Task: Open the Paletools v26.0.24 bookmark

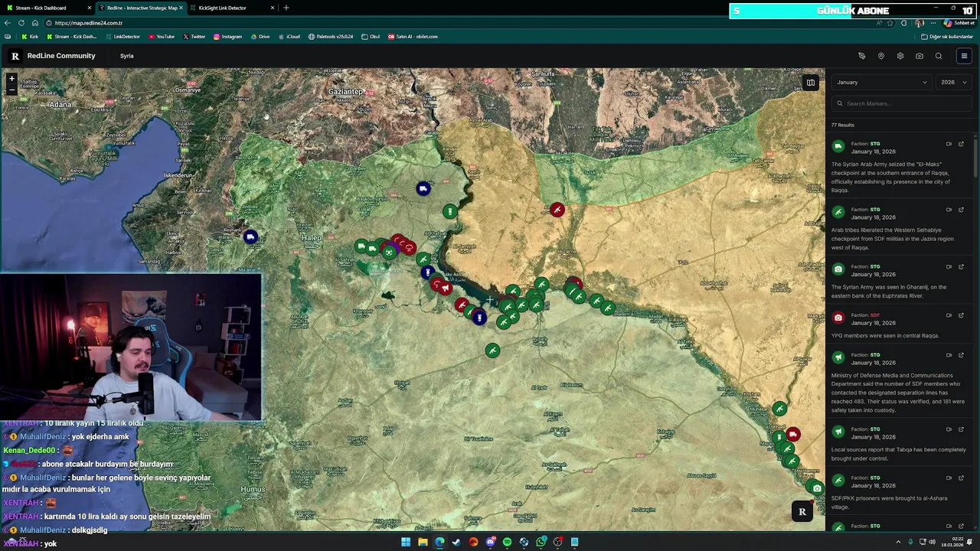Action: 331,37
